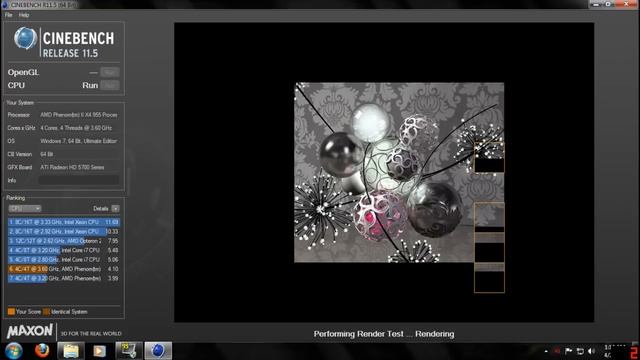Click the taskbar clock

pos(614,351)
